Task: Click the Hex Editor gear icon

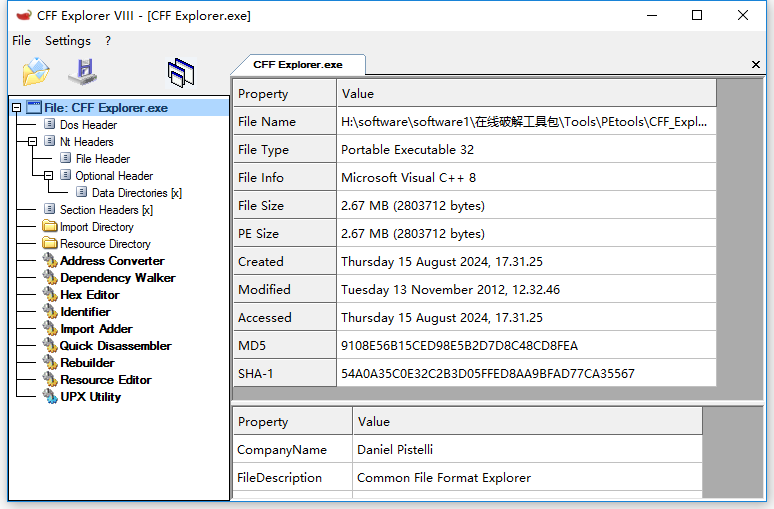Action: (50, 294)
